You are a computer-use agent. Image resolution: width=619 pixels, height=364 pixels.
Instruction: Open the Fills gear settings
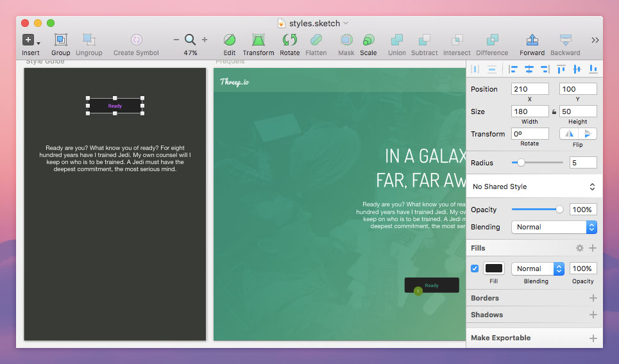click(580, 248)
